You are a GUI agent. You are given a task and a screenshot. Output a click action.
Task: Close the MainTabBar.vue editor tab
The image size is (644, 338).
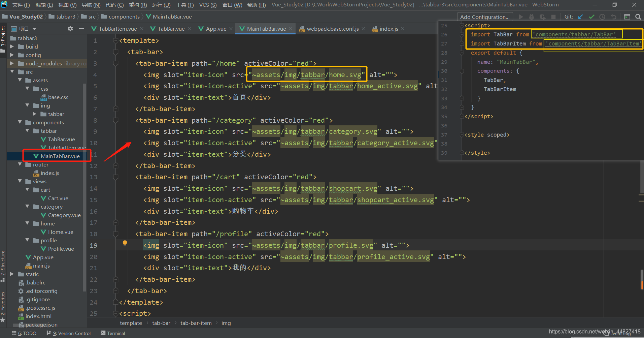pos(291,29)
